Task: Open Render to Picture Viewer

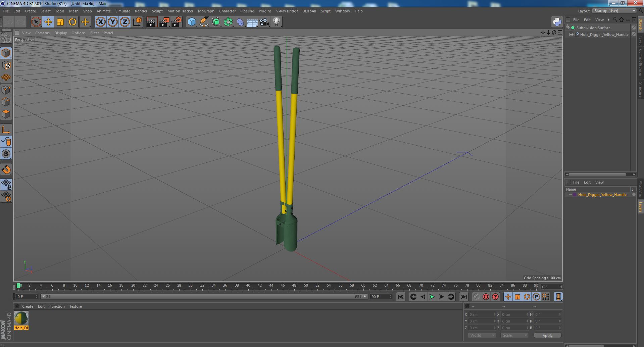Action: pos(164,22)
